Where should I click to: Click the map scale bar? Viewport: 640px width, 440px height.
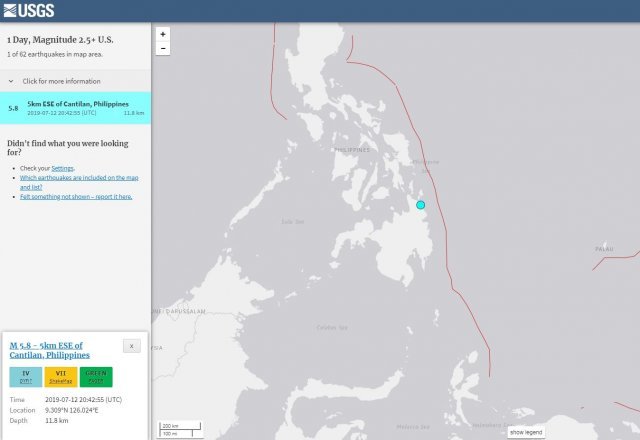178,429
